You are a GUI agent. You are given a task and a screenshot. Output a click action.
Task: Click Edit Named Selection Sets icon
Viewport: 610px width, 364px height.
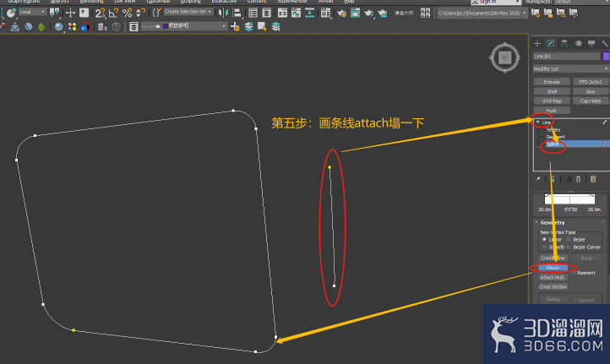coord(156,14)
